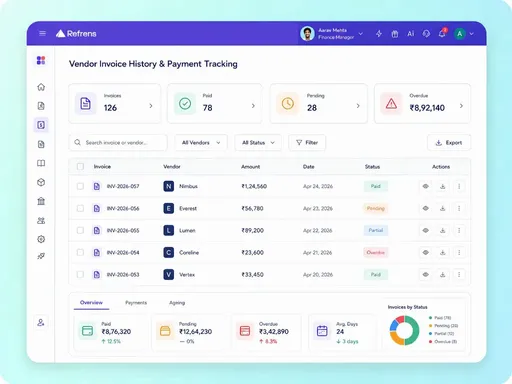Open invoice link INV-2026-054
The width and height of the screenshot is (512, 384).
(123, 253)
